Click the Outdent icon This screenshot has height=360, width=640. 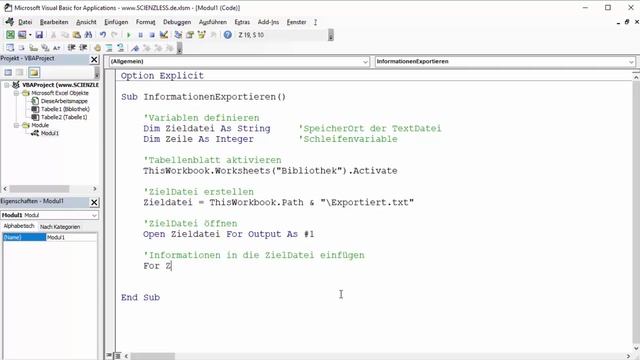[x=83, y=48]
